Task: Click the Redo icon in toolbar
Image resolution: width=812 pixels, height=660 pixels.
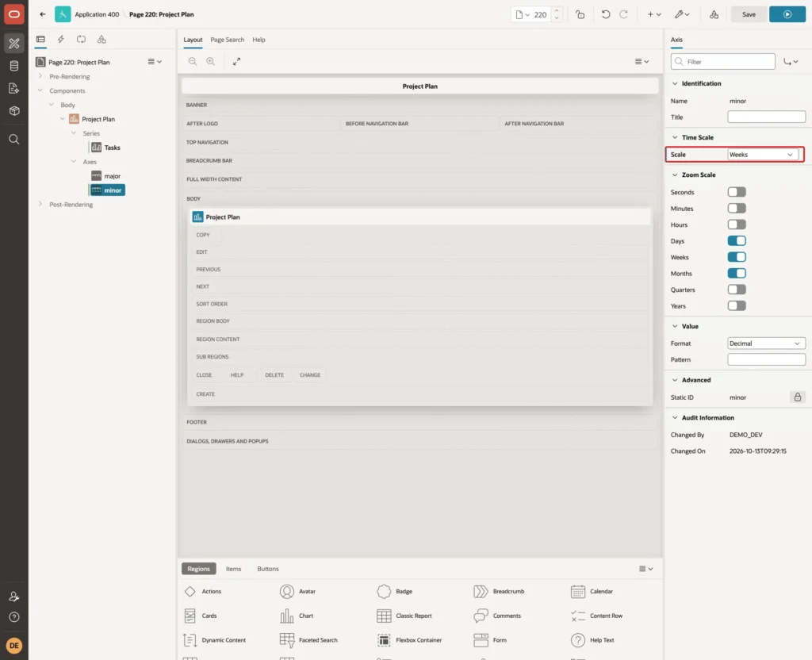Action: [x=623, y=14]
